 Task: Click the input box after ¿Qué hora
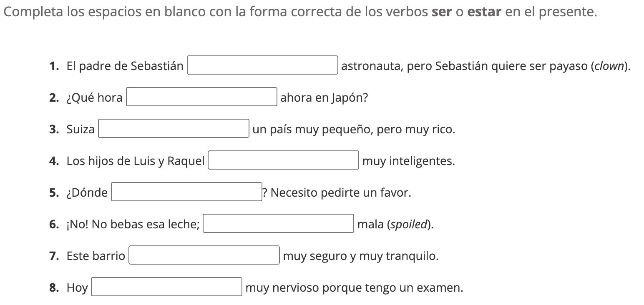[201, 97]
